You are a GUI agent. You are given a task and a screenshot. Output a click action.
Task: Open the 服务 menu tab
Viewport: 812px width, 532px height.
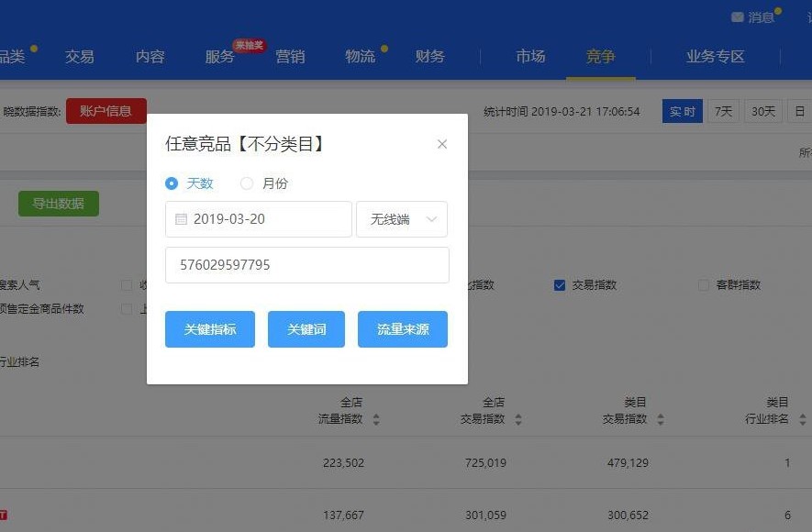click(x=219, y=56)
